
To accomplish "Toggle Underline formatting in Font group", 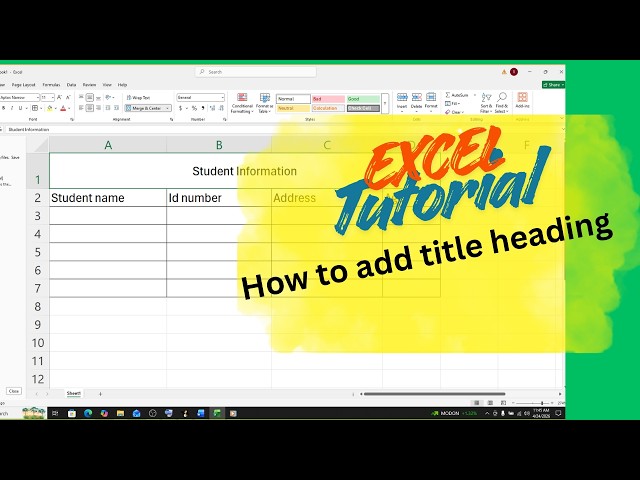I will (x=20, y=108).
